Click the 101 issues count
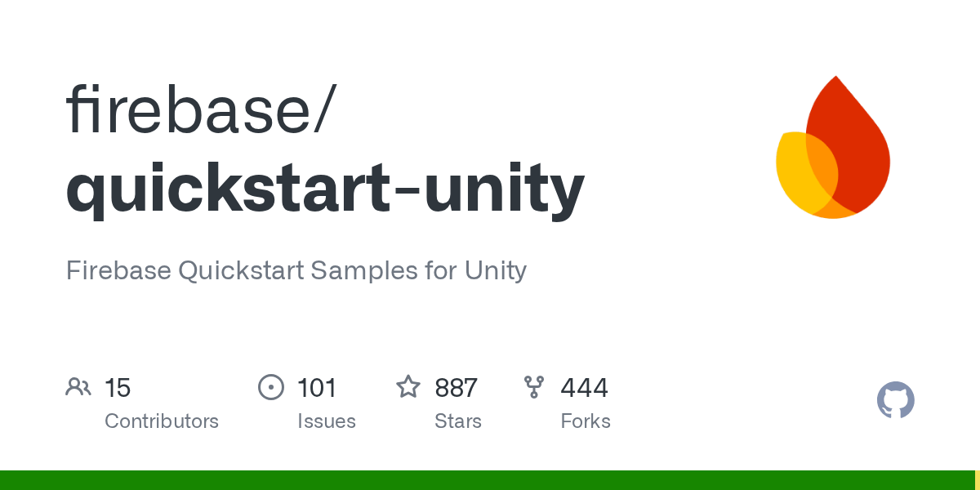 click(x=317, y=388)
